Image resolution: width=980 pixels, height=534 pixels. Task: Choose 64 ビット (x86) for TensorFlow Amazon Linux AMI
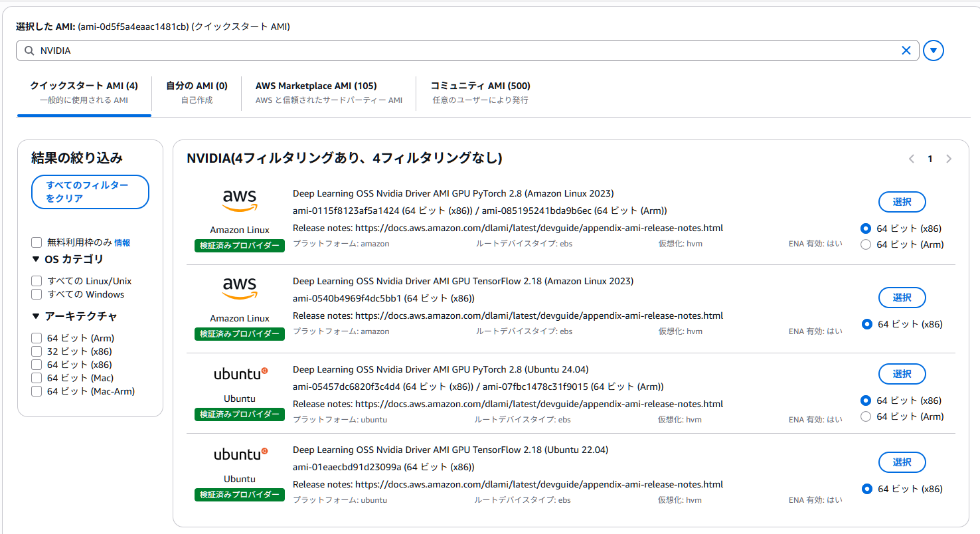pos(867,324)
